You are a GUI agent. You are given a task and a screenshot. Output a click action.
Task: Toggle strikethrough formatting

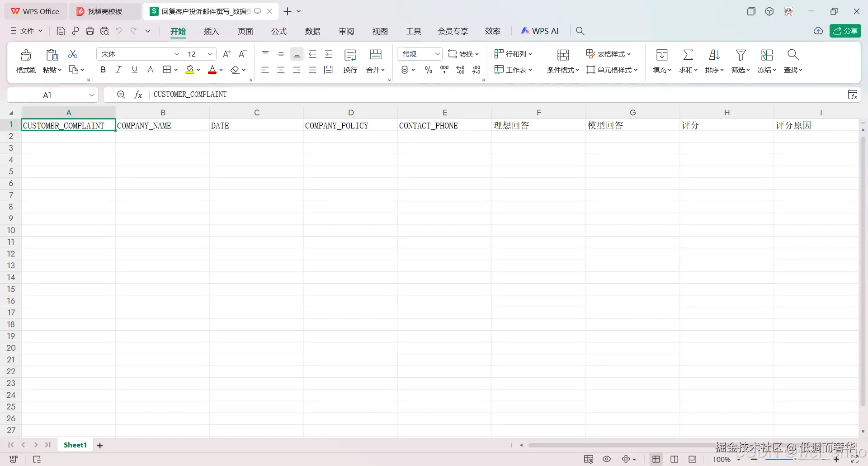[x=151, y=70]
